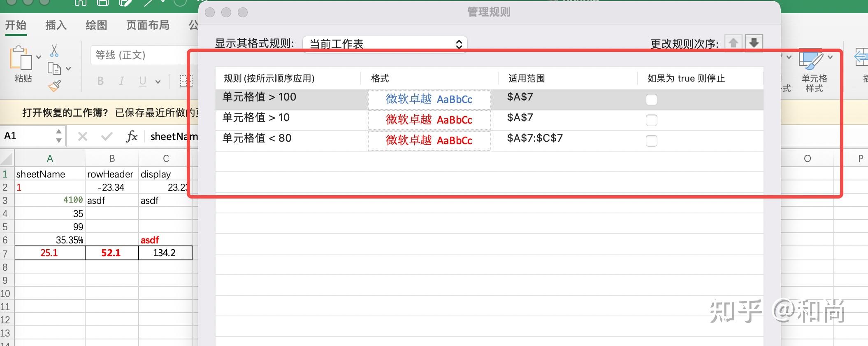Open the 显示其格式规则 dropdown (当前工作表)

[385, 44]
